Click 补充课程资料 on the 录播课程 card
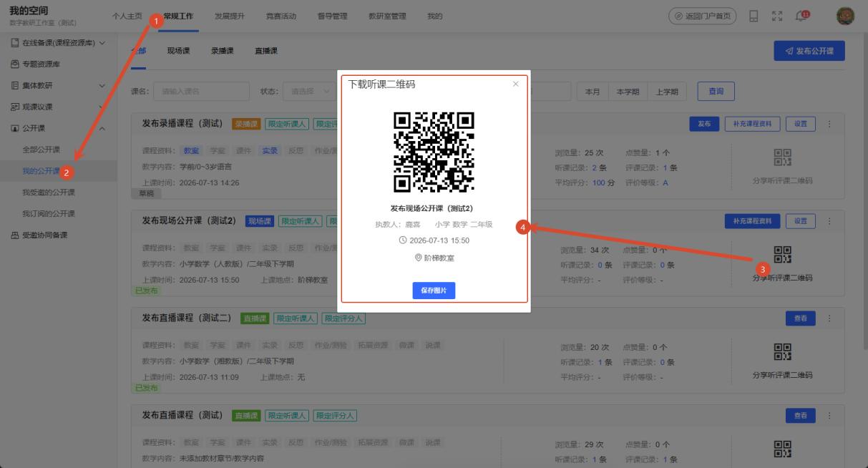Image resolution: width=868 pixels, height=468 pixels. [x=752, y=124]
